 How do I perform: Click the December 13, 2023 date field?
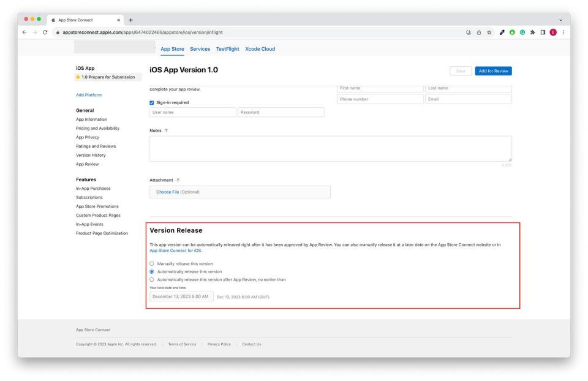click(181, 296)
